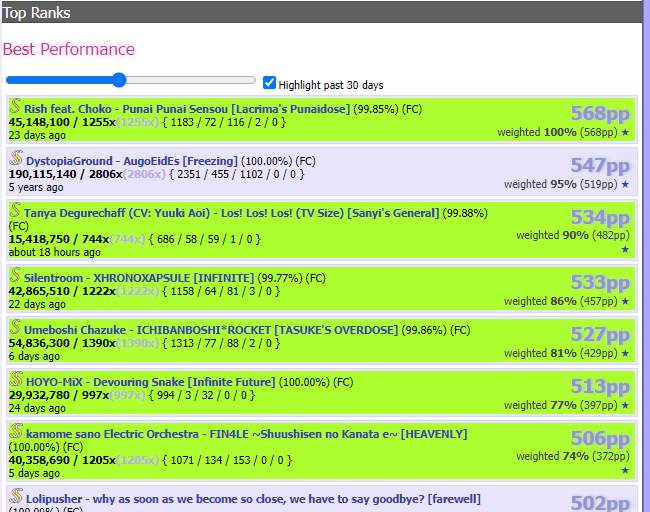
Task: Click hit counts { 2351 / 455 / 1102 / 0 / 0 }
Action: 237,174
